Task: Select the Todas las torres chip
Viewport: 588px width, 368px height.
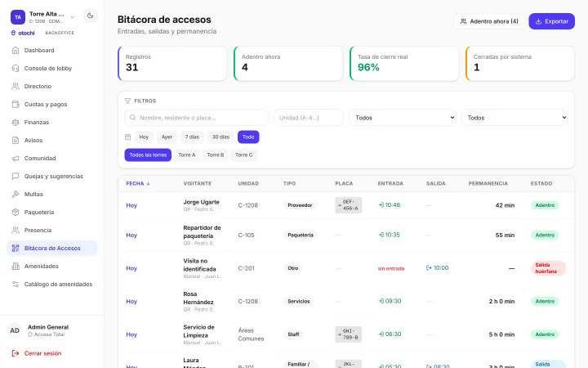Action: click(x=148, y=155)
